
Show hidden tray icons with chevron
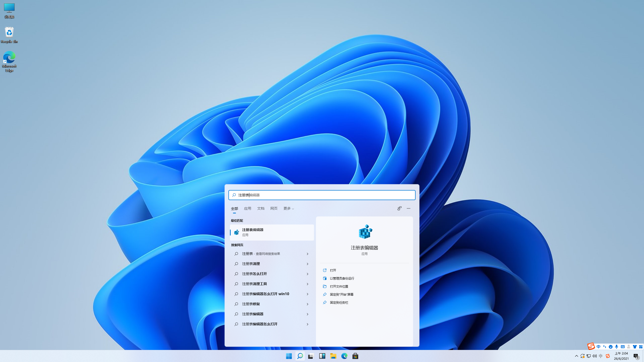pyautogui.click(x=576, y=356)
